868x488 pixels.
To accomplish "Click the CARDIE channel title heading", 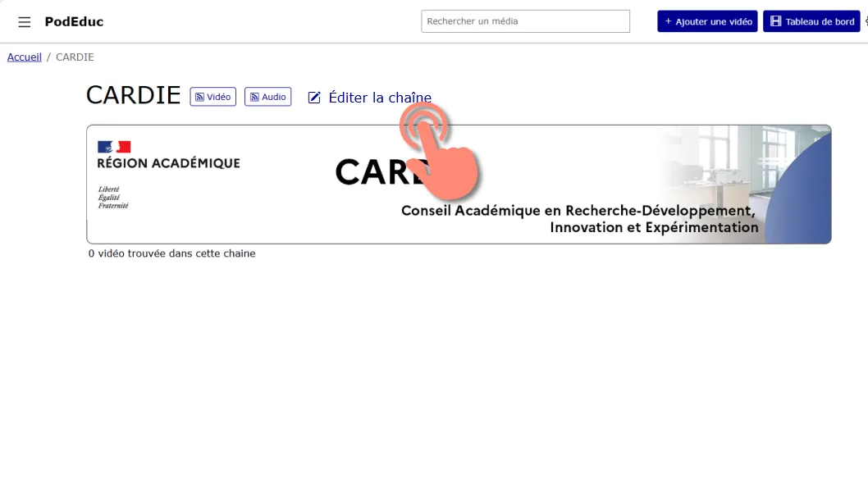I will pos(134,95).
